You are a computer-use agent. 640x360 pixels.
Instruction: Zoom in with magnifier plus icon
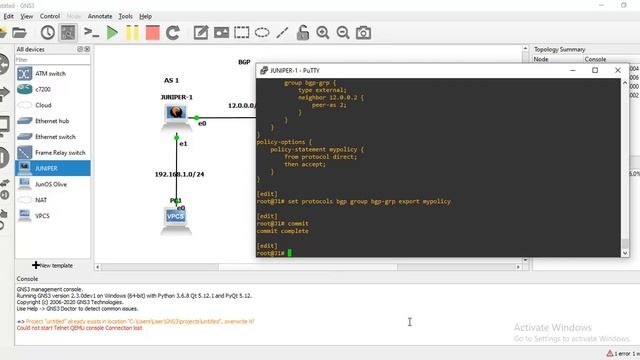pyautogui.click(x=322, y=33)
